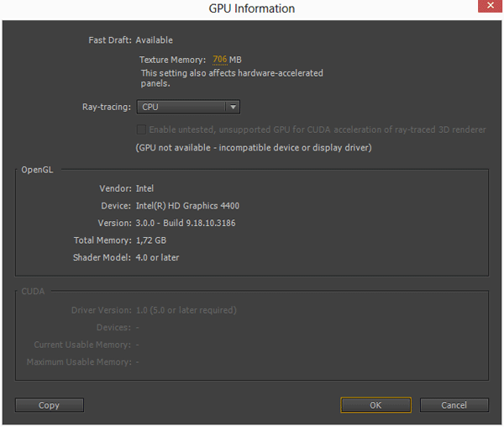Click the GPU not available warning message
Viewport: 504px width, 427px height.
[253, 147]
